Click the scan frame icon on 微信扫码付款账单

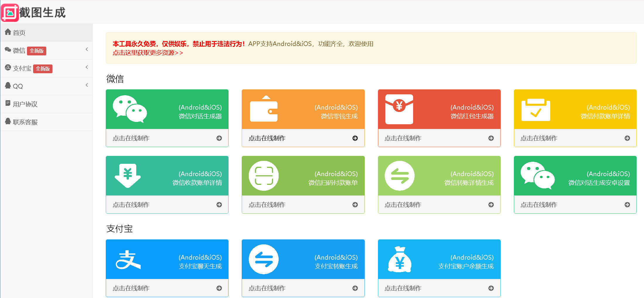[x=264, y=176]
